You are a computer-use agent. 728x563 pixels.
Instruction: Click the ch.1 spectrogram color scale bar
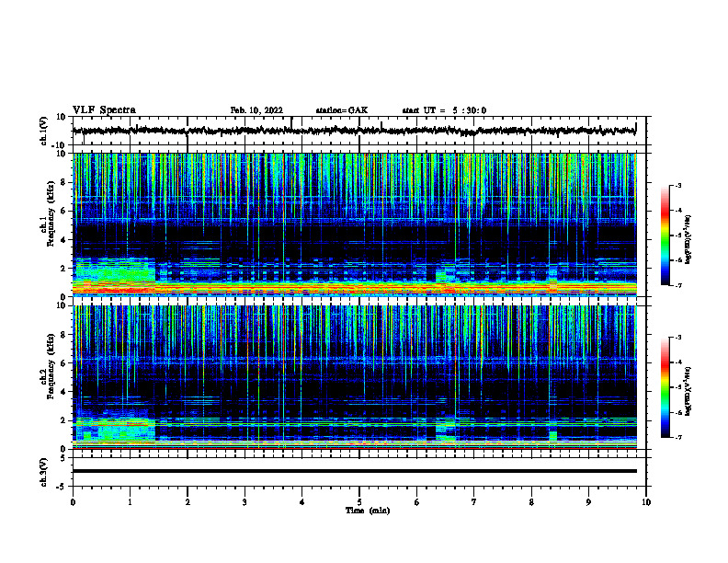click(x=665, y=236)
